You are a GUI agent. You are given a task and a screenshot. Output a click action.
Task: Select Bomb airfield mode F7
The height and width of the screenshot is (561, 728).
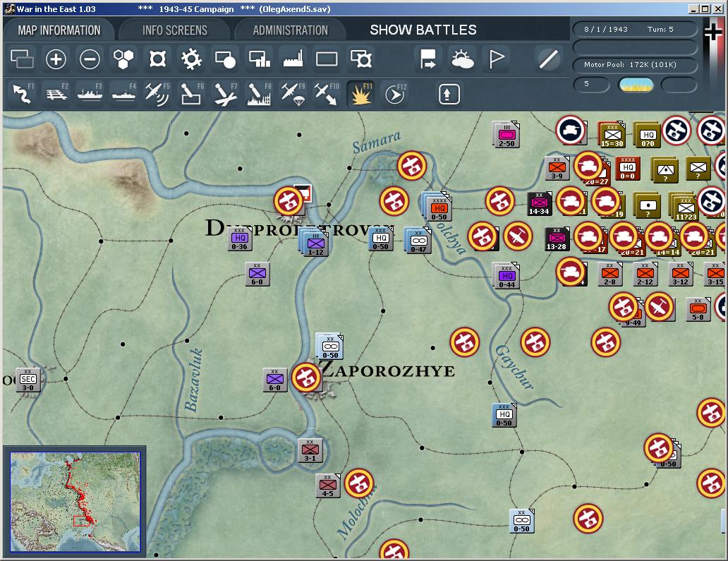226,93
